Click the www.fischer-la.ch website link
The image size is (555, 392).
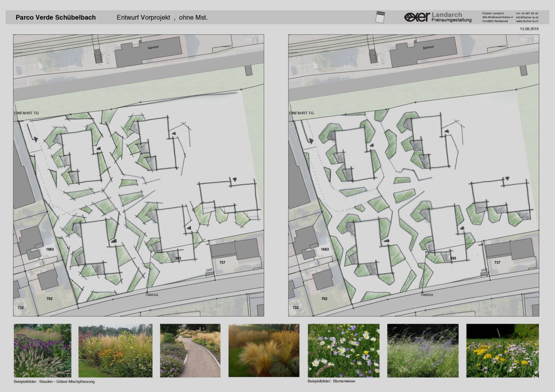[x=527, y=21]
